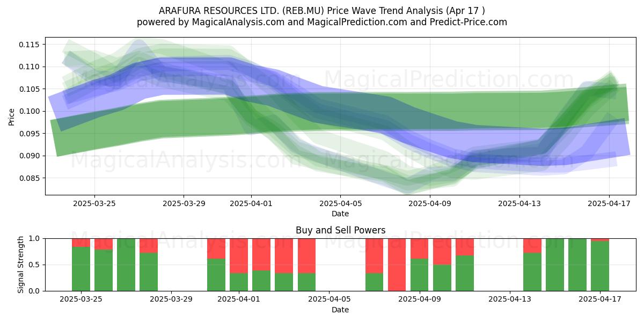The image size is (644, 322).
Task: Click 2025-04-17 tick under the price chart
Action: point(609,203)
